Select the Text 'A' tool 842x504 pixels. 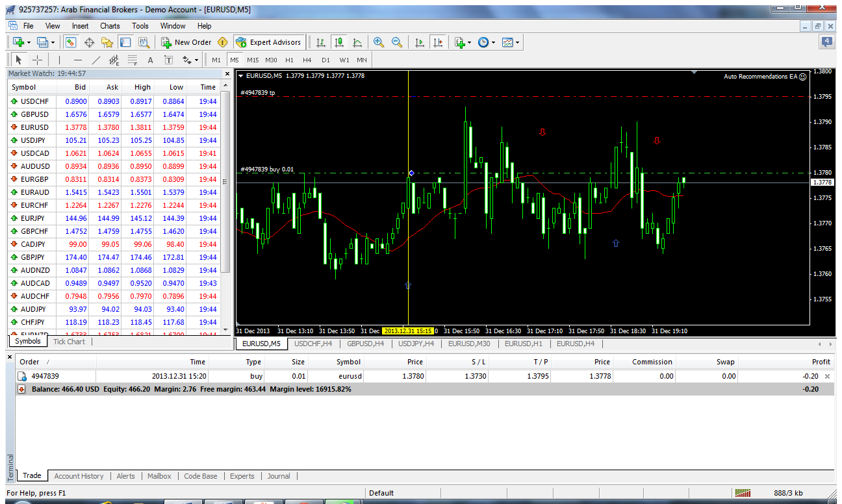pos(150,60)
